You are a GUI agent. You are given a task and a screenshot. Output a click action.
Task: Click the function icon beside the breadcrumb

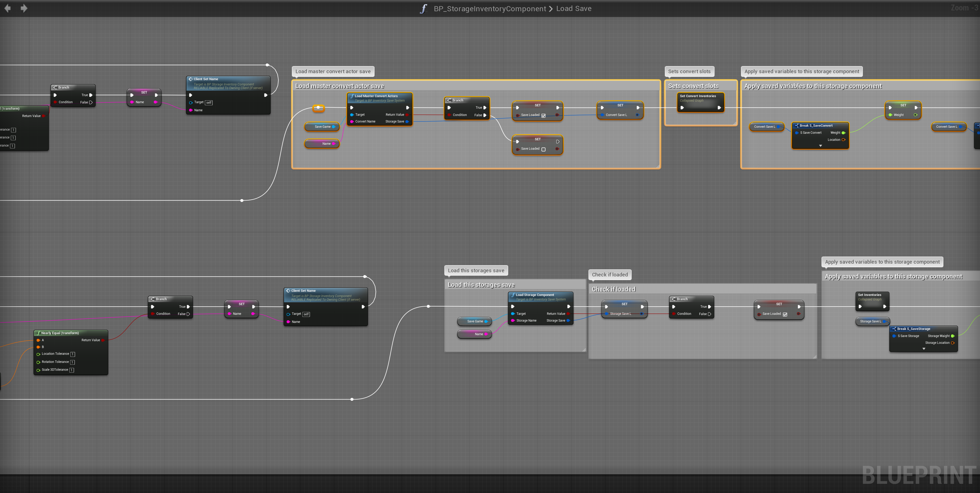point(423,9)
